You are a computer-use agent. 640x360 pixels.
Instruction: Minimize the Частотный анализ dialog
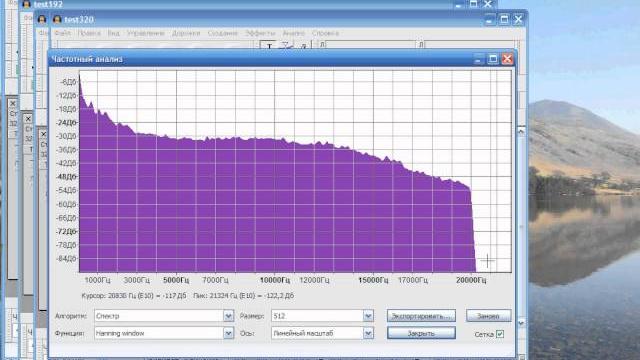pyautogui.click(x=478, y=59)
